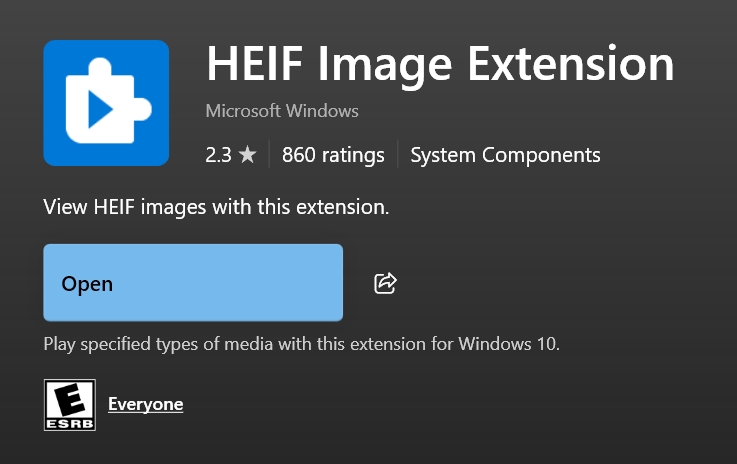Click the "Play specified types of media" note
Screen dimensions: 737x464
click(x=301, y=344)
